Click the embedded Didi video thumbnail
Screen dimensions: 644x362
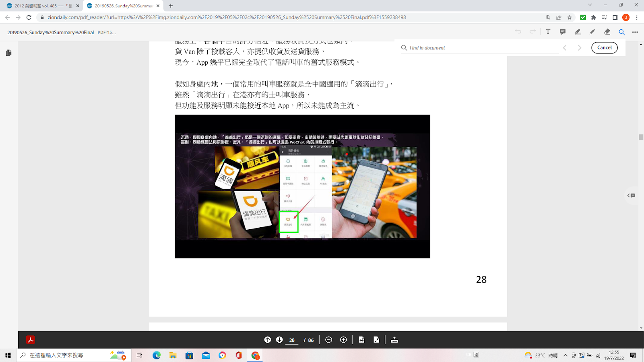click(x=302, y=186)
